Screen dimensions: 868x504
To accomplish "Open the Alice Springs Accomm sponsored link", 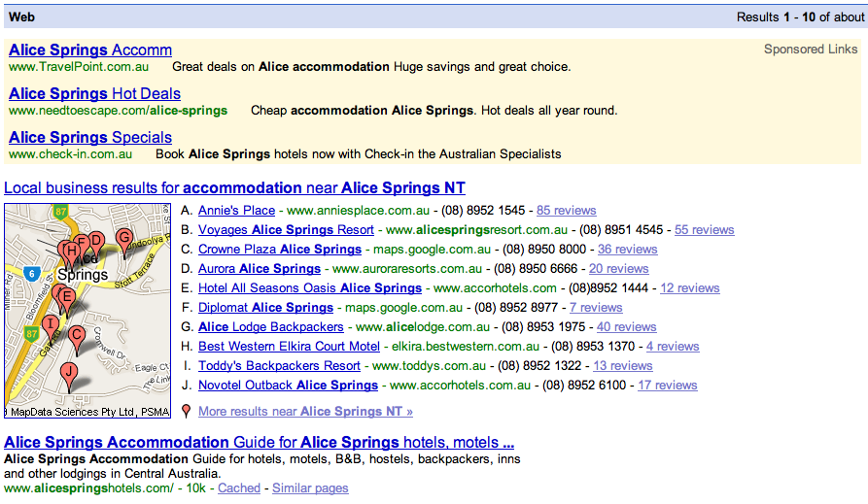I will 89,50.
